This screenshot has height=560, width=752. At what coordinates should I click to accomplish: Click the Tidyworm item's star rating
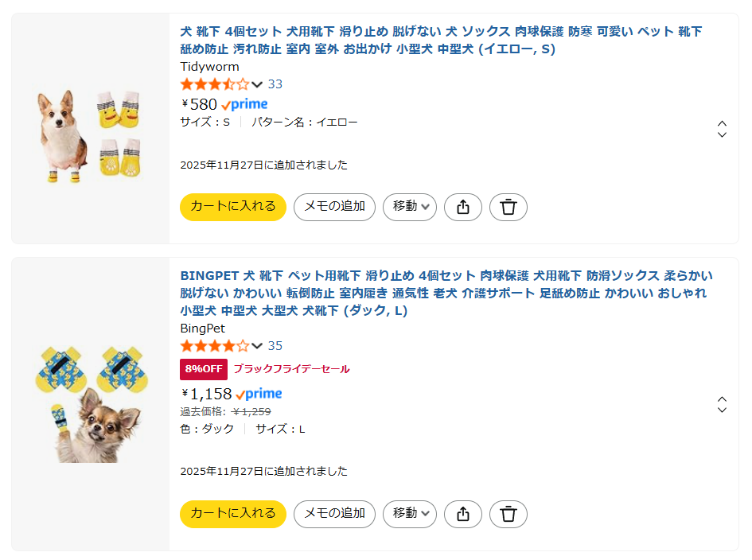215,84
